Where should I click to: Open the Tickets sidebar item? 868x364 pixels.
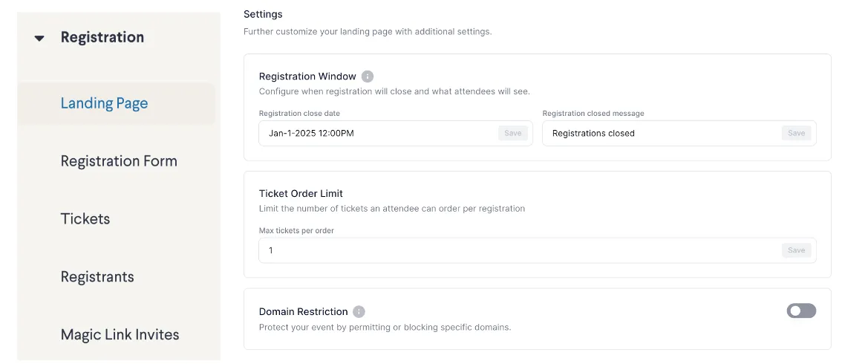(x=85, y=219)
